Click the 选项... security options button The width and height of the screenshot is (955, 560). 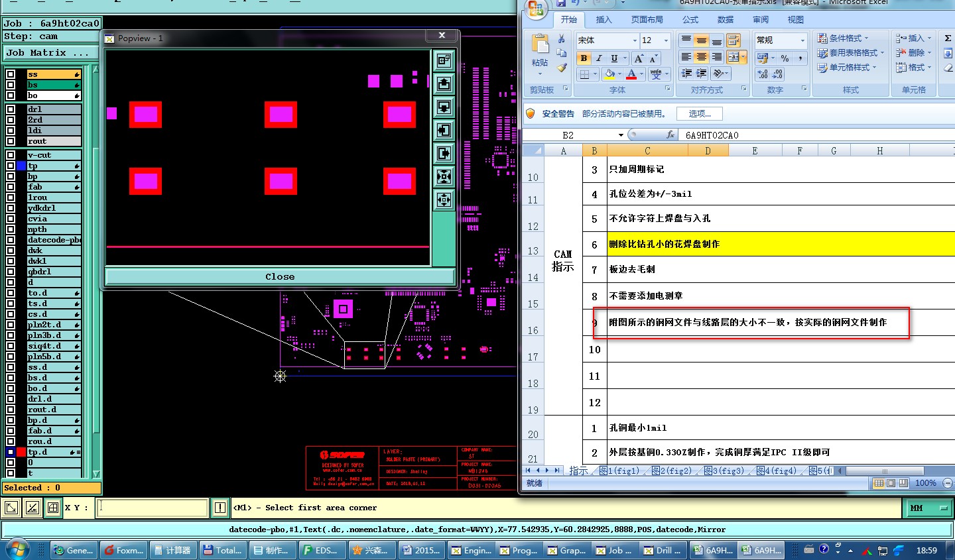point(699,113)
